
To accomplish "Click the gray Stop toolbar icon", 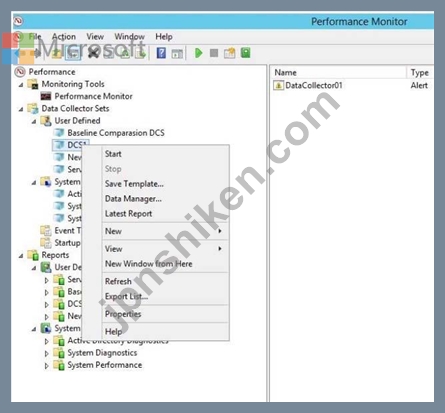I will tap(214, 53).
